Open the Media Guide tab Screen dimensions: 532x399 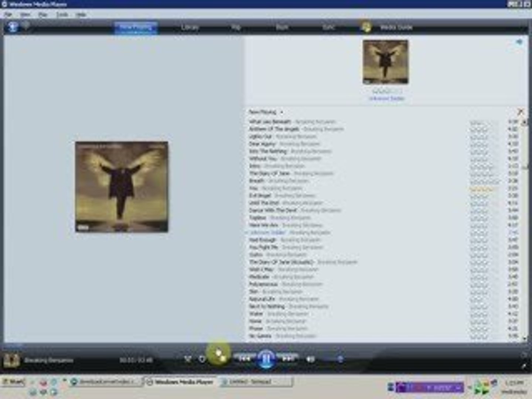(x=396, y=27)
